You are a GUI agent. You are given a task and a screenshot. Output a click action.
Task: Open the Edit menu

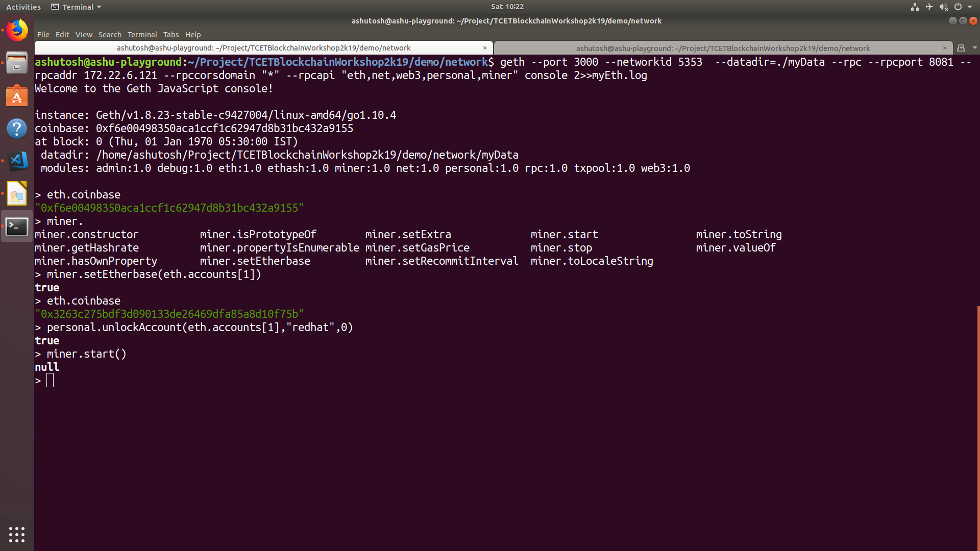click(62, 35)
